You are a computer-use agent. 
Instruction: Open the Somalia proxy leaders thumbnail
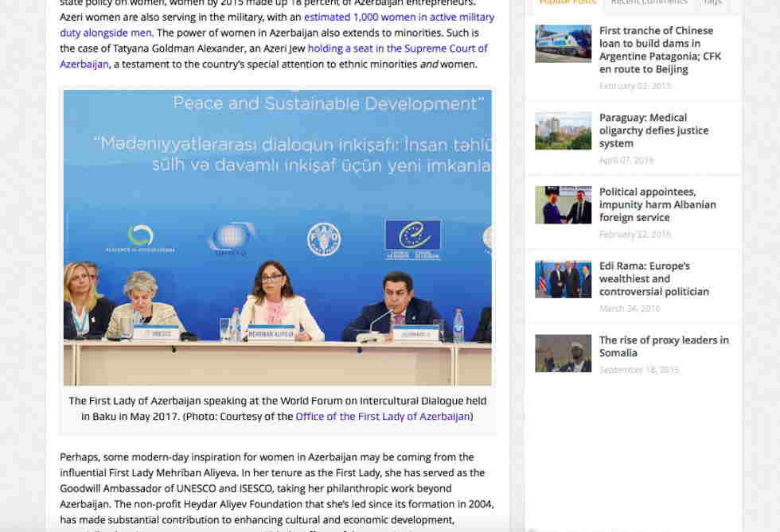[563, 353]
